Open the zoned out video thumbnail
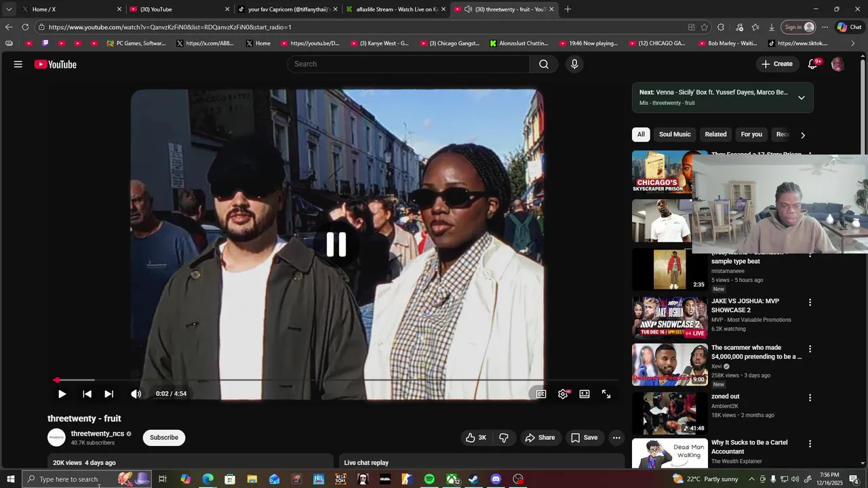Image resolution: width=868 pixels, height=488 pixels. [670, 413]
